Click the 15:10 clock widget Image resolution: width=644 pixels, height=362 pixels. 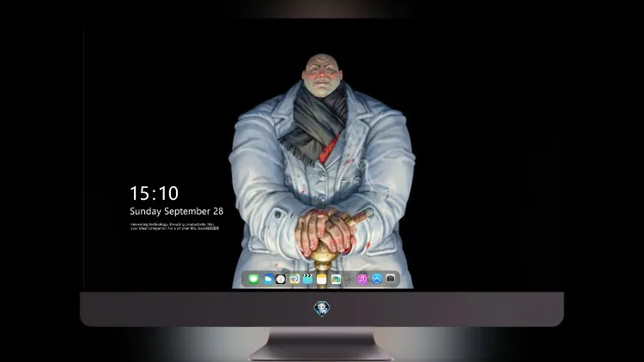pyautogui.click(x=154, y=193)
